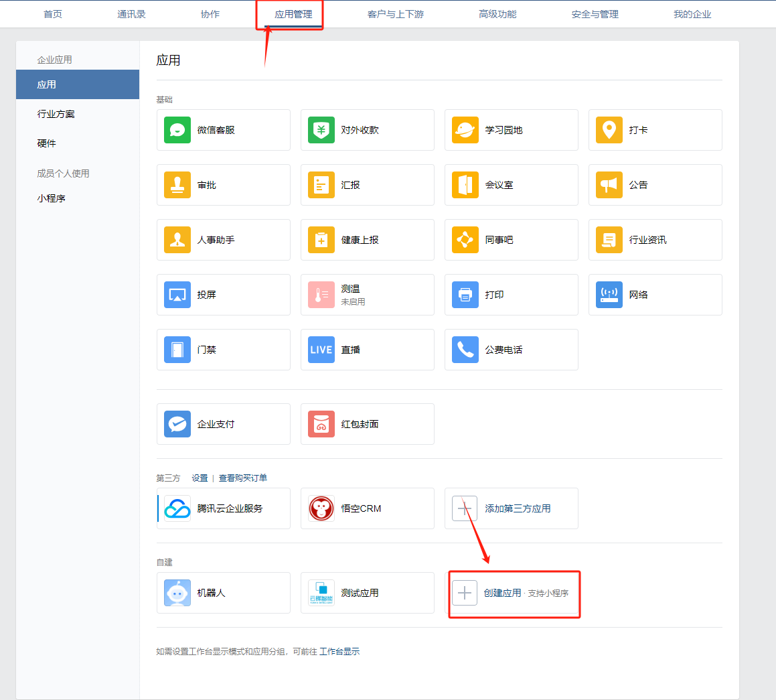This screenshot has height=700, width=776.
Task: Open the 红包封面 icon
Action: [x=321, y=424]
